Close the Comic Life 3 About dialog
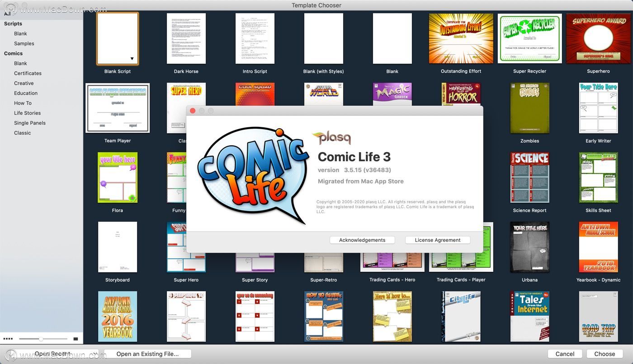633x364 pixels. [x=193, y=111]
